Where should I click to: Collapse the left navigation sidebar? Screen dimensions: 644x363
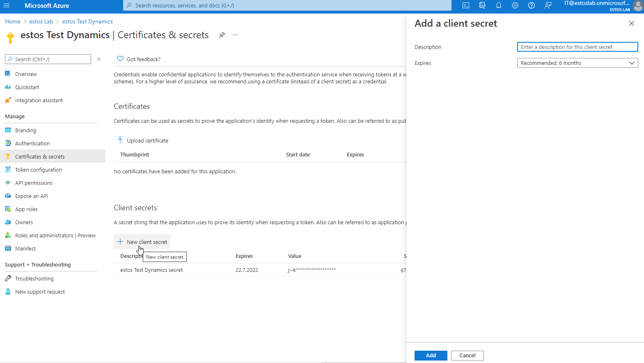coord(99,59)
